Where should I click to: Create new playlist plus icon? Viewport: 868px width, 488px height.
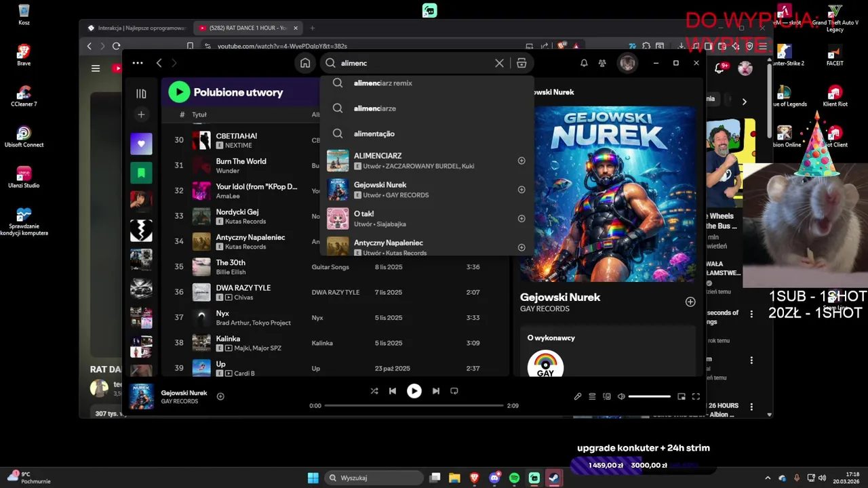141,115
